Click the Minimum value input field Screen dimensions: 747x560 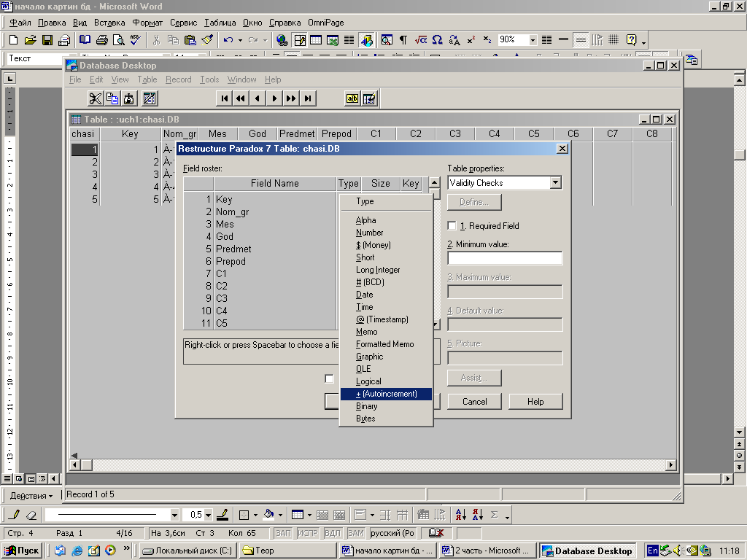505,258
